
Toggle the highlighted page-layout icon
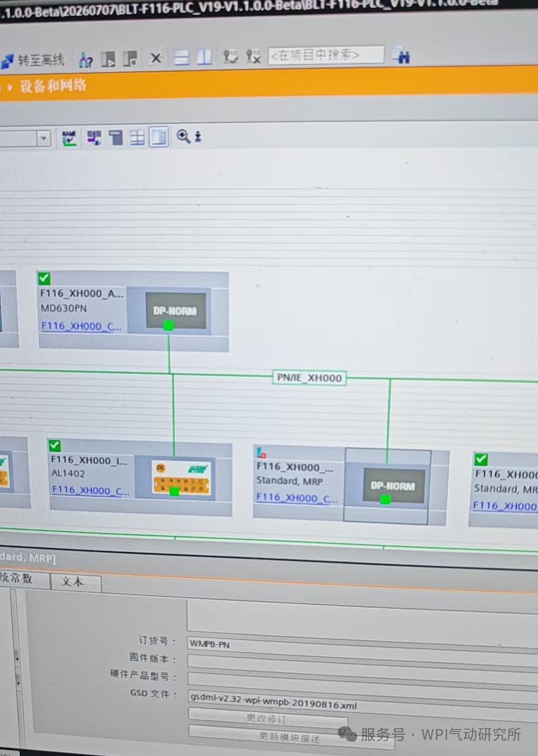click(x=159, y=137)
